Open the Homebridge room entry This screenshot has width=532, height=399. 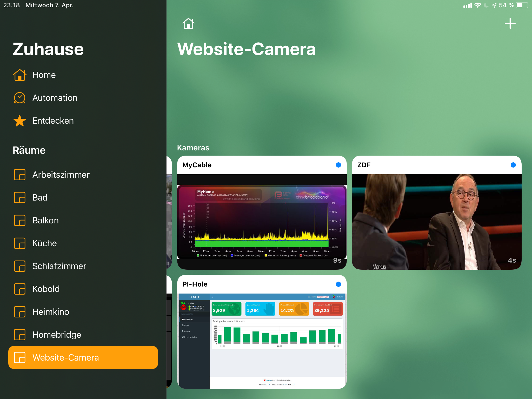click(x=57, y=335)
